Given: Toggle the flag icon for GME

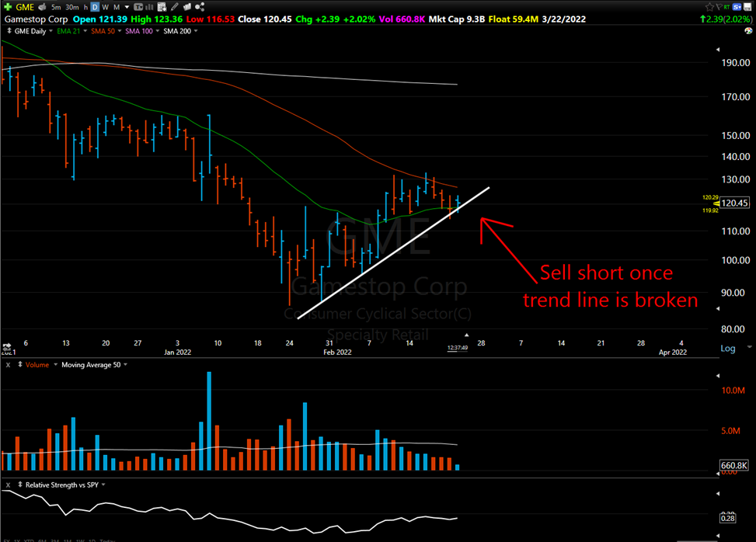Looking at the screenshot, I should coord(719,7).
